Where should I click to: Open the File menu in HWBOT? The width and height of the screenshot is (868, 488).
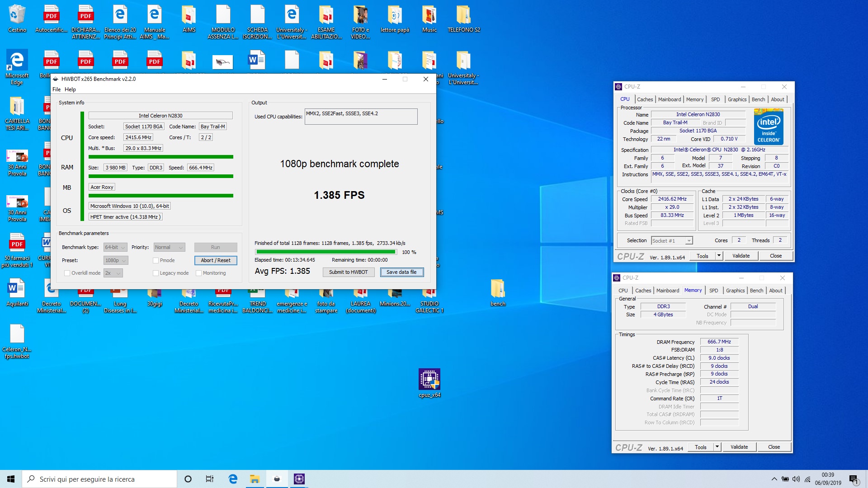coord(57,89)
